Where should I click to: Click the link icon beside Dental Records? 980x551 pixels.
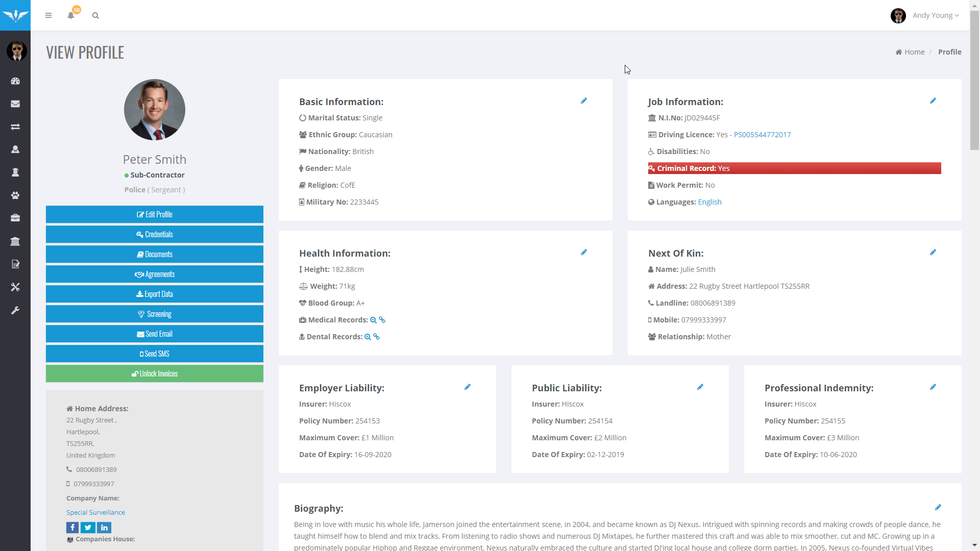pos(376,337)
